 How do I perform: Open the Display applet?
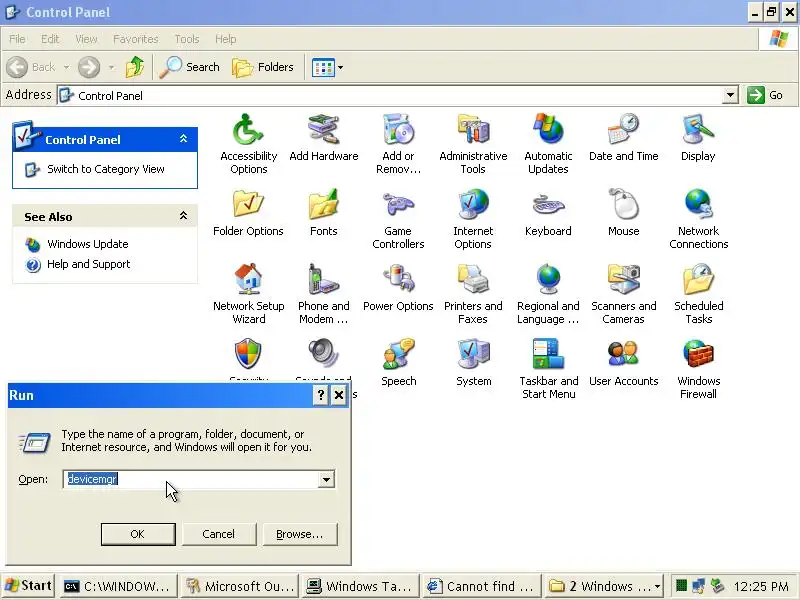(698, 137)
